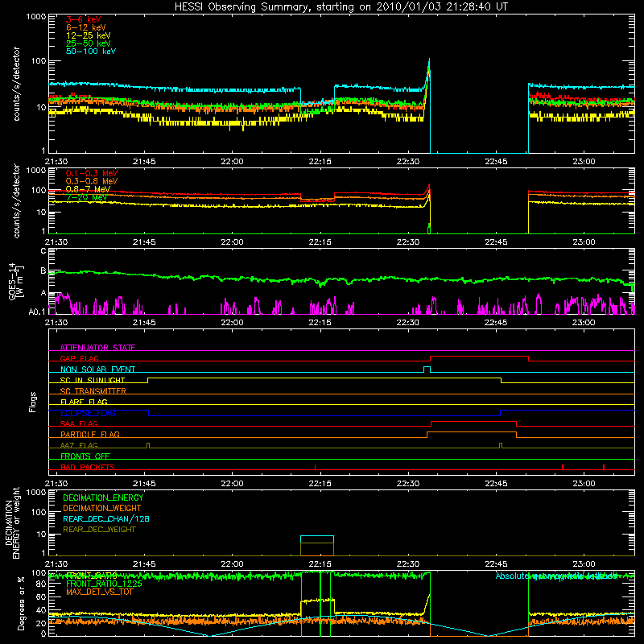
Task: Click the REAR_DEC_CHAN/128 legend label
Action: tap(106, 518)
